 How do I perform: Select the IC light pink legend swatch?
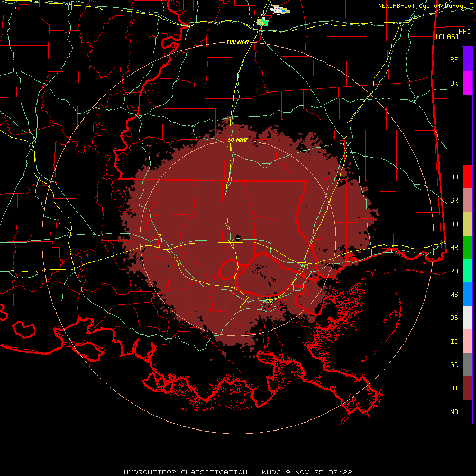(x=467, y=341)
